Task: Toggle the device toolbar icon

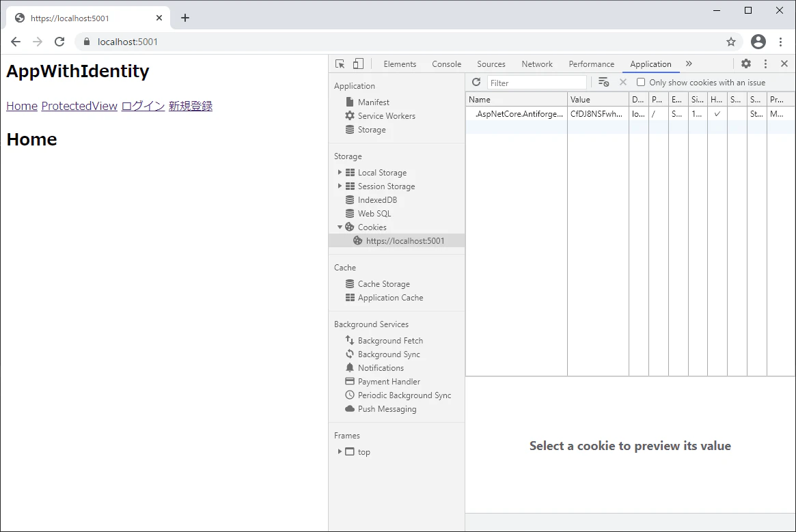Action: tap(359, 64)
